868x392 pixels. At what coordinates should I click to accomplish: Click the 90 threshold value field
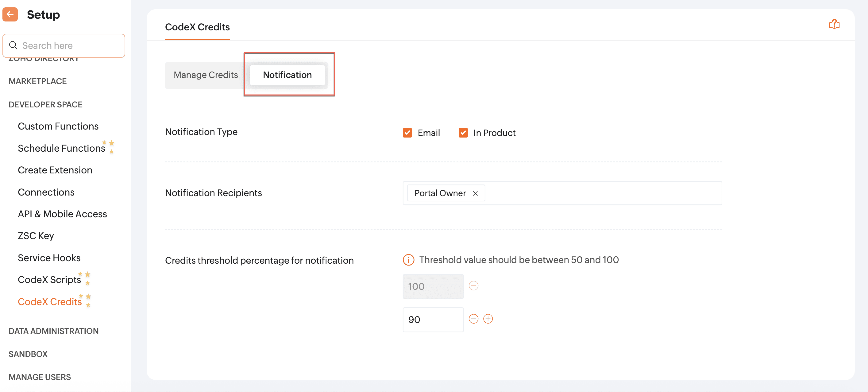click(x=433, y=320)
